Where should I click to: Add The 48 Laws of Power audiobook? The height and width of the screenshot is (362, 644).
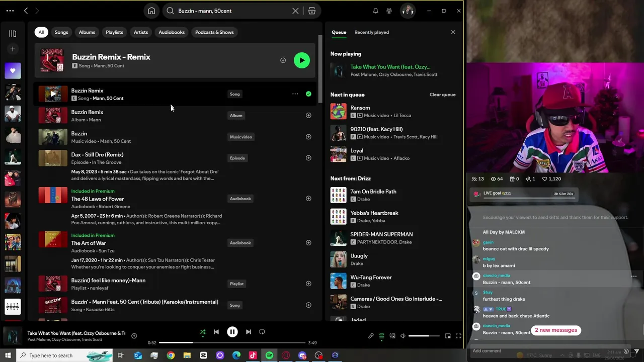pos(308,199)
